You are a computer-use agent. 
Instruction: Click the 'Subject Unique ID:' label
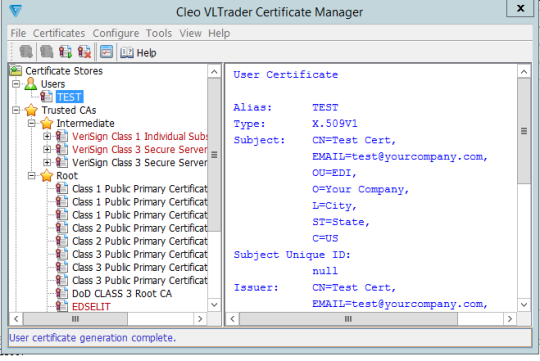292,255
